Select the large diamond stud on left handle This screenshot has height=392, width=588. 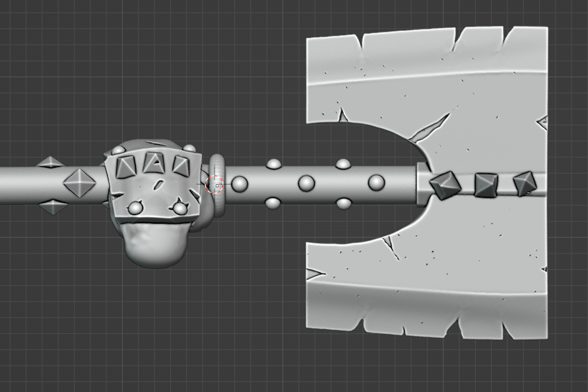(79, 183)
